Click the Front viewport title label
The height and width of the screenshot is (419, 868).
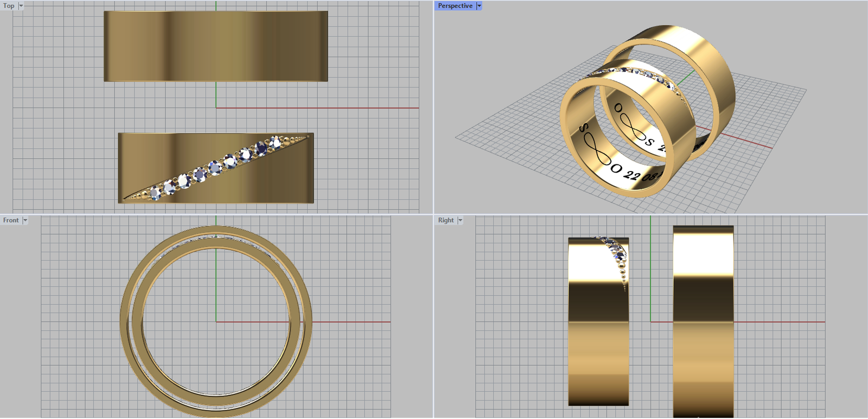11,220
